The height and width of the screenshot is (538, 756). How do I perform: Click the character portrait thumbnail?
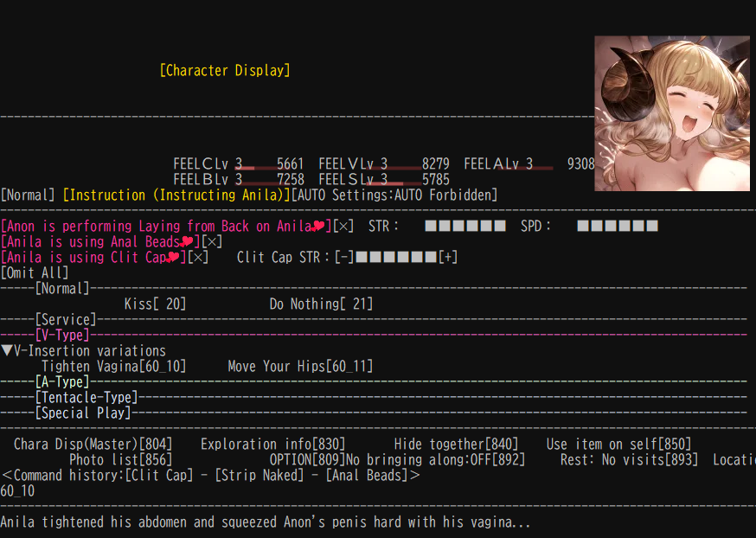click(672, 113)
